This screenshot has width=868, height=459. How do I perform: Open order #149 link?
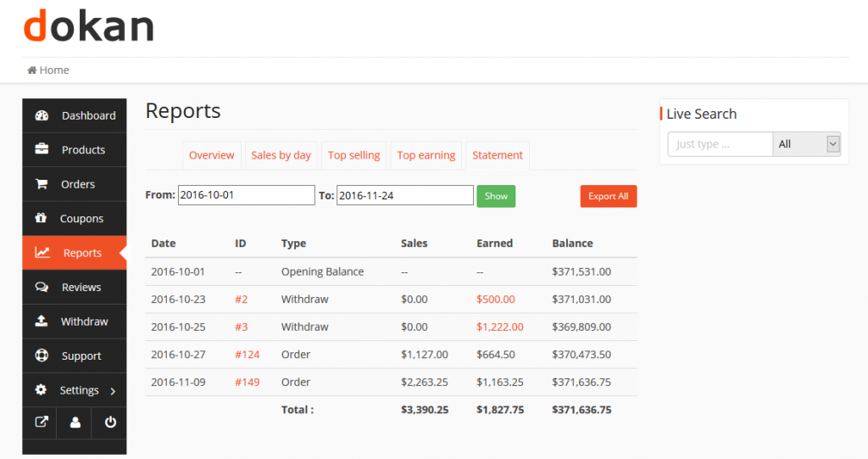(247, 383)
